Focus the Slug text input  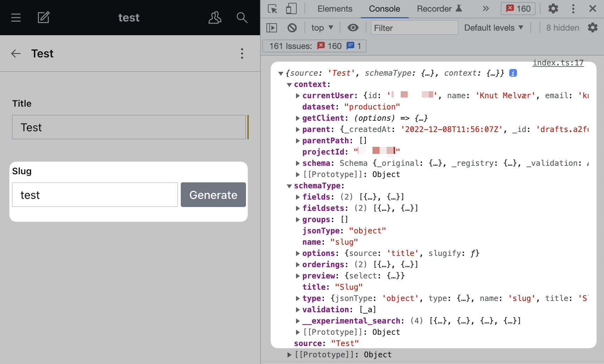point(95,195)
